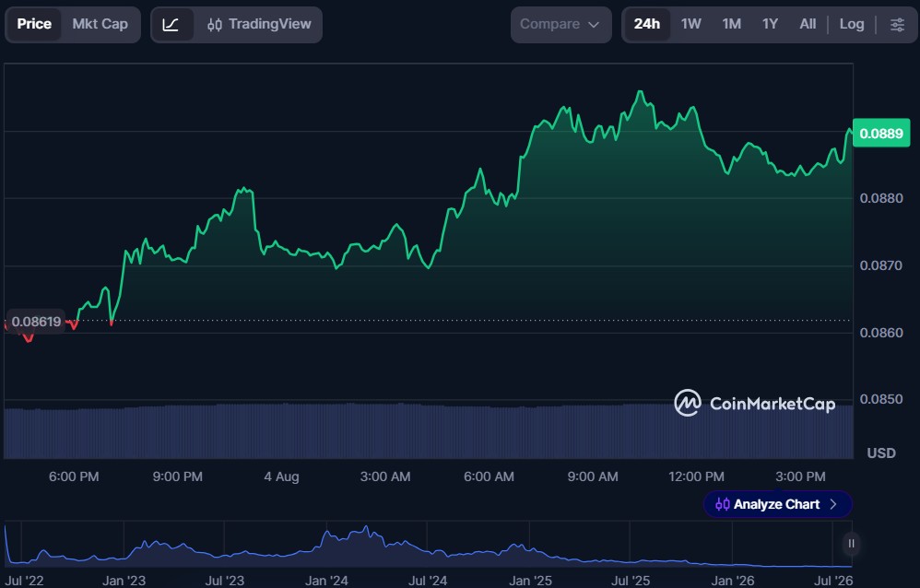
Task: Click the 0.0850 axis label
Action: (880, 399)
